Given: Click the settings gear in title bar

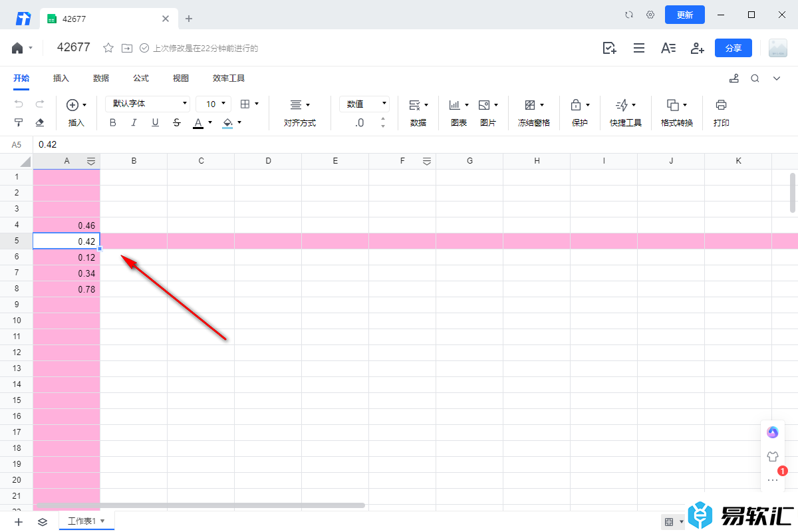Looking at the screenshot, I should (650, 15).
